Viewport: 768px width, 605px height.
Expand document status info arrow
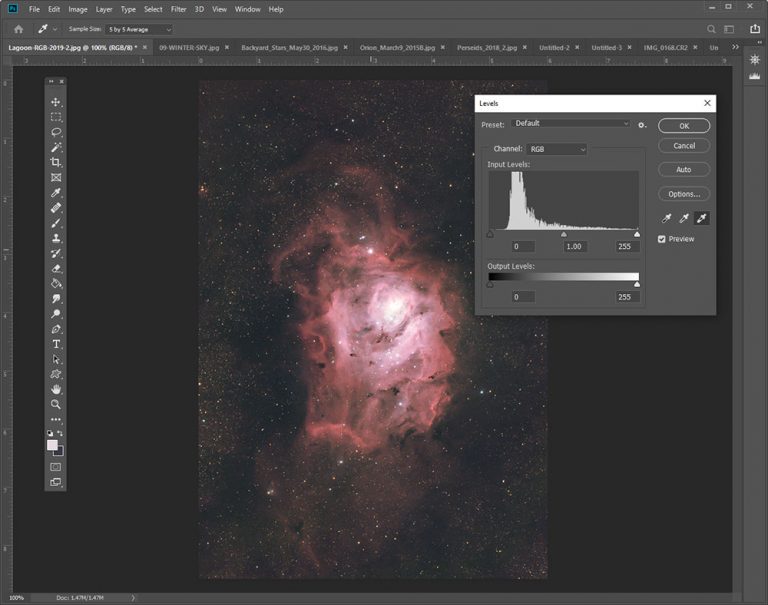pyautogui.click(x=133, y=598)
